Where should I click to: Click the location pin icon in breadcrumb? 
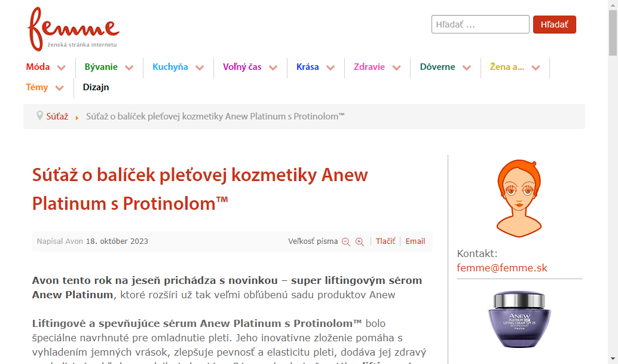point(39,115)
